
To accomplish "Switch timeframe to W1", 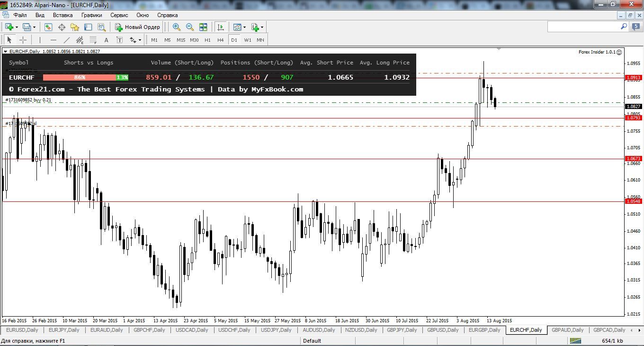I will click(248, 40).
